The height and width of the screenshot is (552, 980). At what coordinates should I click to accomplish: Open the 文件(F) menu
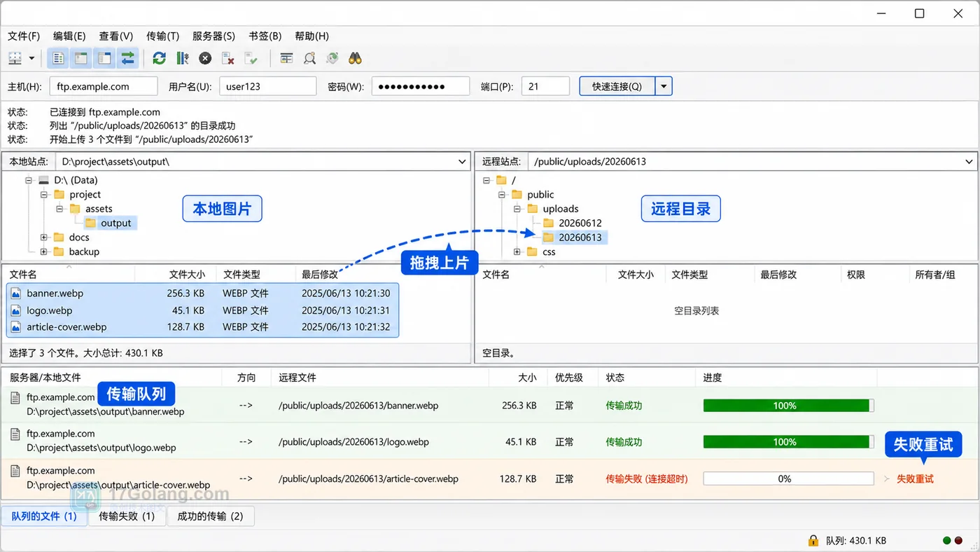[24, 36]
